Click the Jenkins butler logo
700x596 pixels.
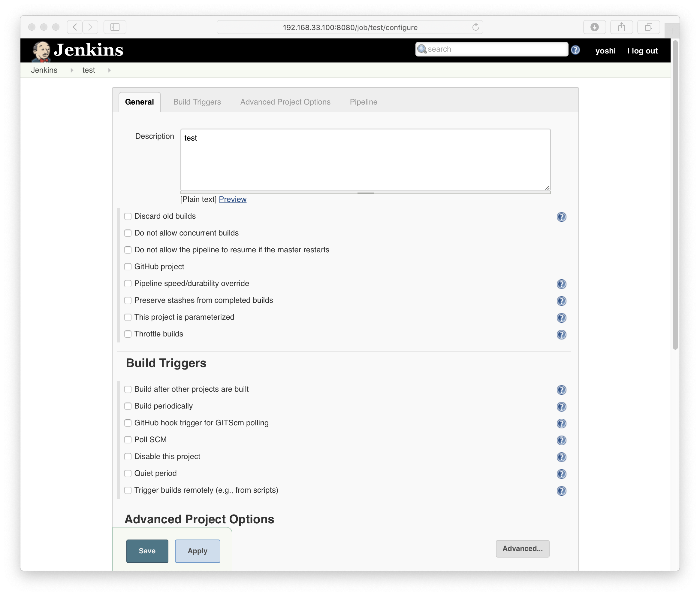pos(41,51)
